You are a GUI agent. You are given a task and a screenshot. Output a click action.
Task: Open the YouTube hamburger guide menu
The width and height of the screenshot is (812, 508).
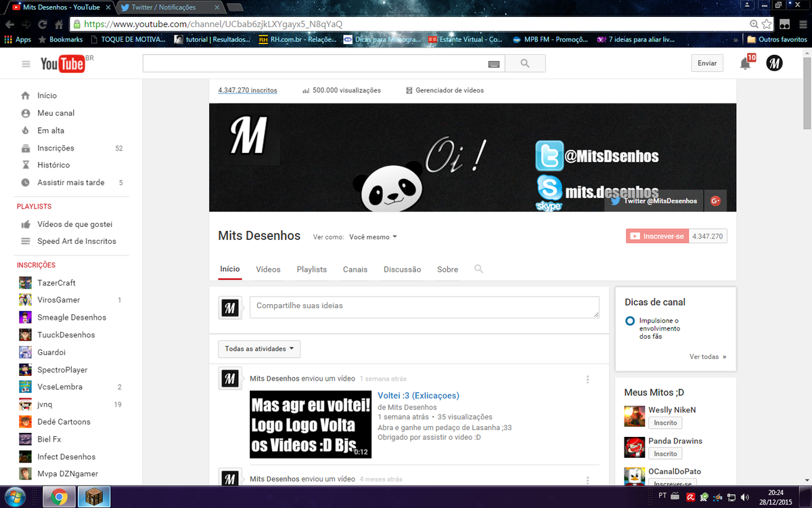point(26,64)
